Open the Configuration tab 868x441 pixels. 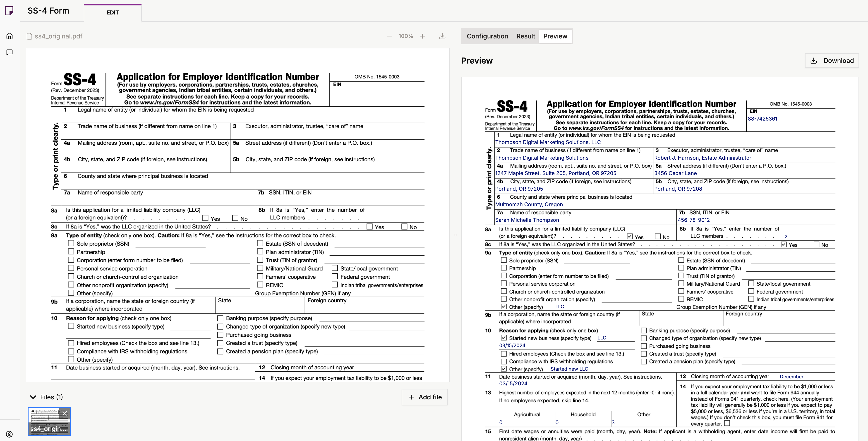tap(487, 36)
